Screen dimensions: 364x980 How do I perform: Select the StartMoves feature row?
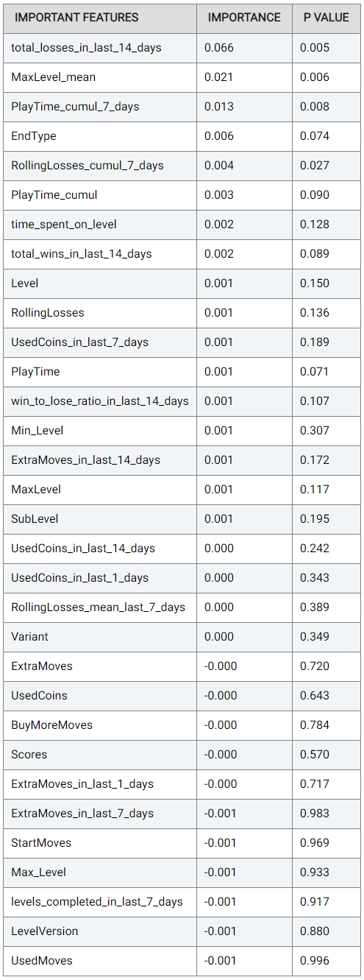[x=182, y=843]
